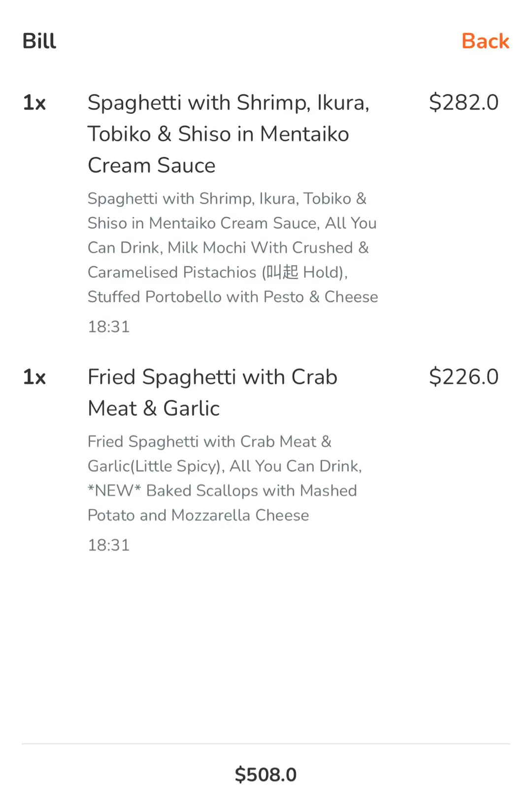Tap the Caramelised Pistachios text

172,272
